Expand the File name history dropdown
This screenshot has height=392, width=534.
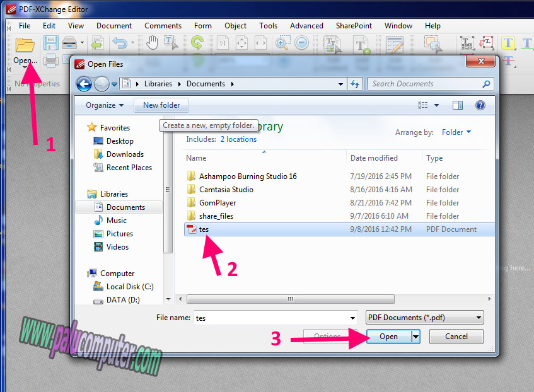click(x=352, y=318)
